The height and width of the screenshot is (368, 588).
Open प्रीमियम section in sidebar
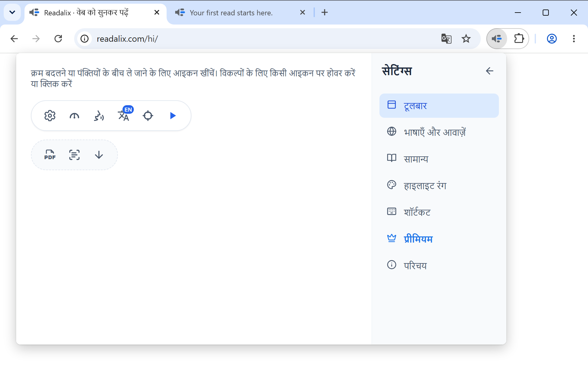pyautogui.click(x=439, y=239)
